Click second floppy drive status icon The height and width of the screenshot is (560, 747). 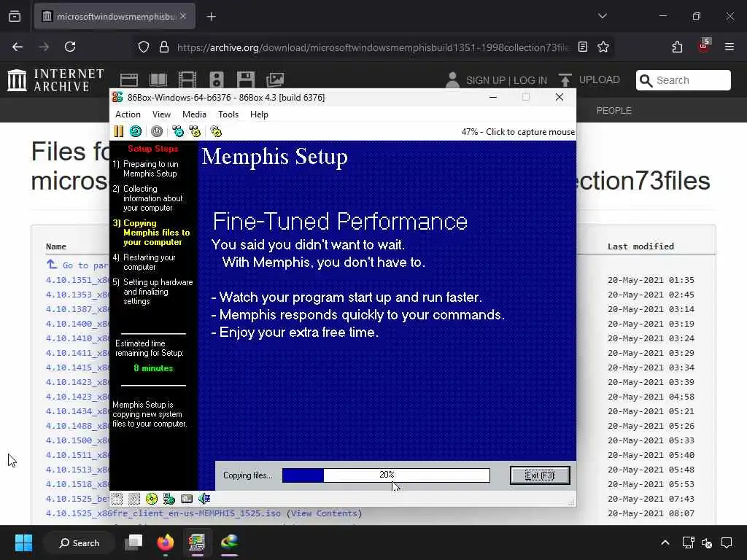[x=134, y=499]
